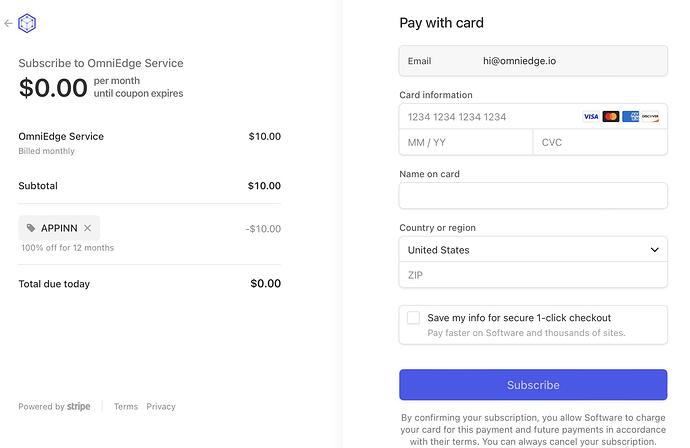Click the Powered by Stripe link

coord(54,407)
